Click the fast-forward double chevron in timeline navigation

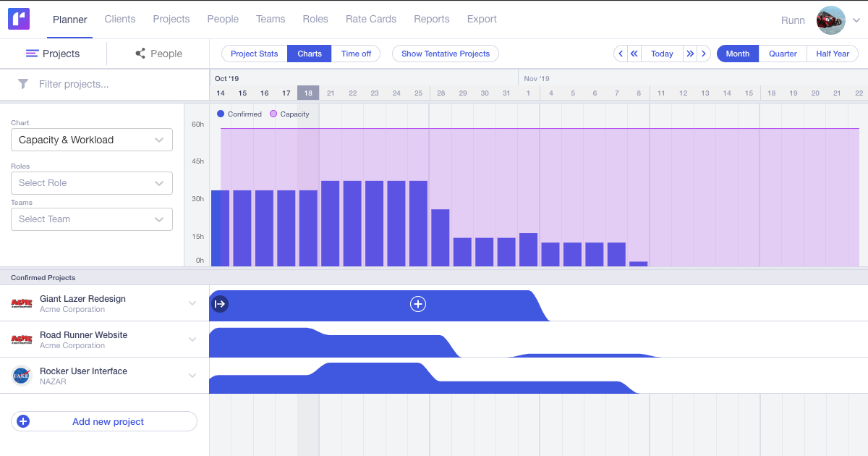(690, 54)
